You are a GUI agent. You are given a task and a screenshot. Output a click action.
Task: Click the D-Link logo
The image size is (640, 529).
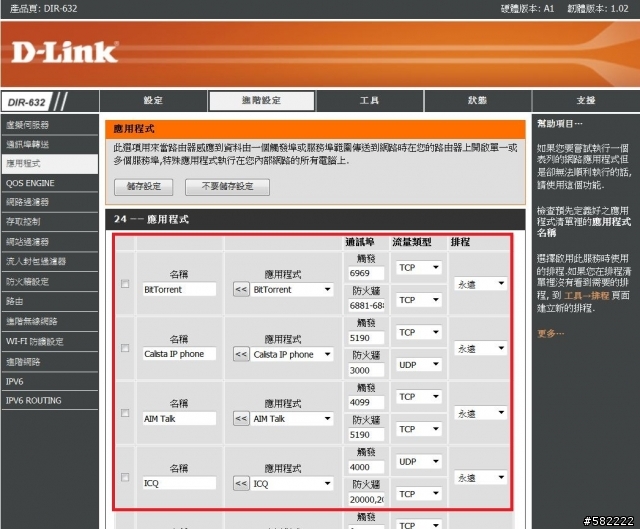click(x=64, y=52)
